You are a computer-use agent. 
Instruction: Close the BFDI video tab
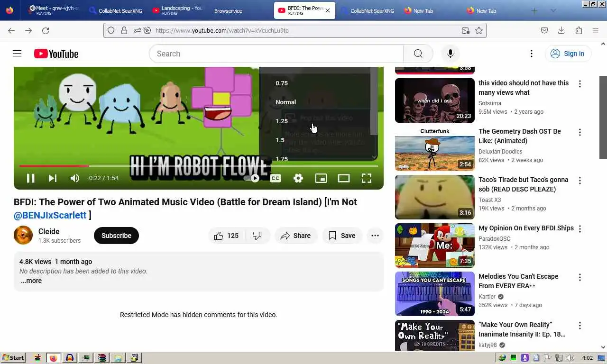pyautogui.click(x=327, y=10)
